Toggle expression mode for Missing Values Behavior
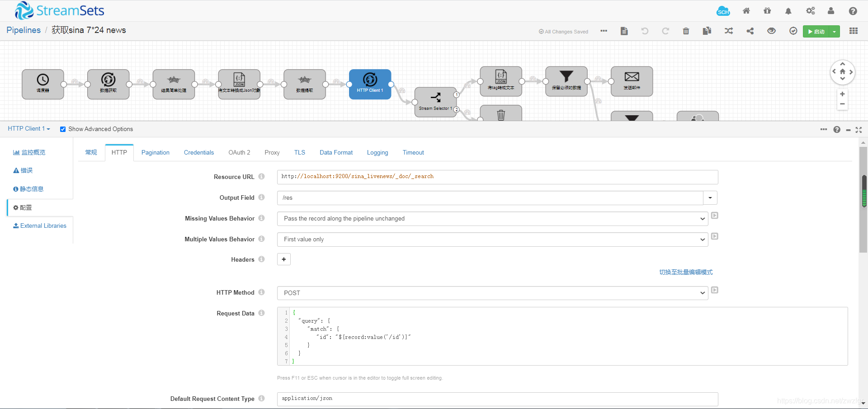Screen dimensions: 868x409 pos(715,216)
